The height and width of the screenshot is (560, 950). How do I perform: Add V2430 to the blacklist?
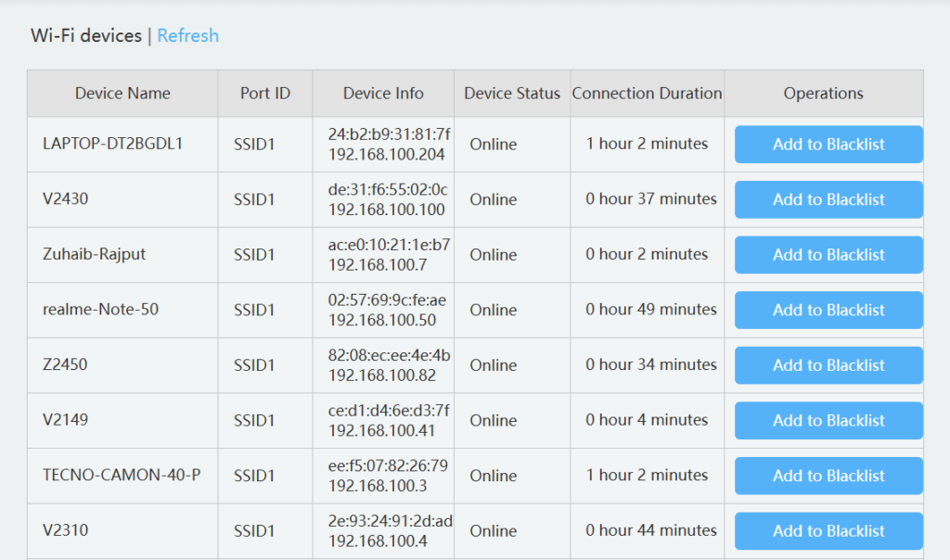[x=828, y=199]
